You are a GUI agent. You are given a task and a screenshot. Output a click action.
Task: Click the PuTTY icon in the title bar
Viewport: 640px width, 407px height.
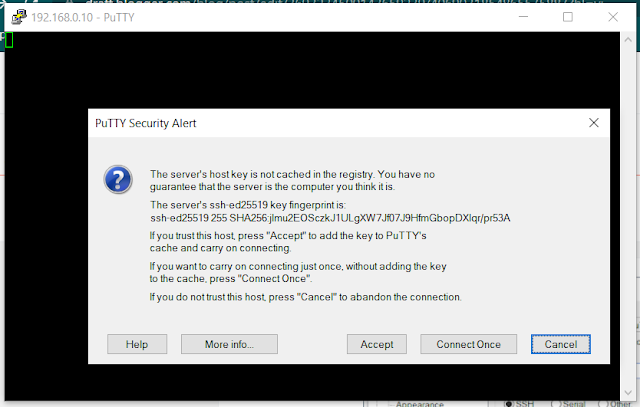[x=19, y=17]
